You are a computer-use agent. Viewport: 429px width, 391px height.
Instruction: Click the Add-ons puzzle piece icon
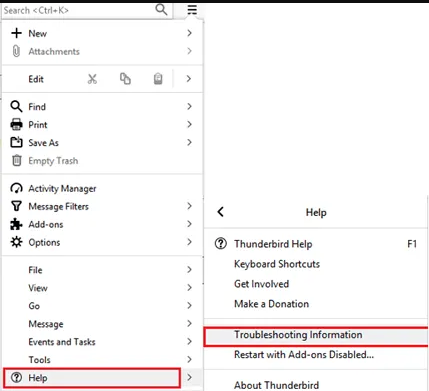(16, 224)
